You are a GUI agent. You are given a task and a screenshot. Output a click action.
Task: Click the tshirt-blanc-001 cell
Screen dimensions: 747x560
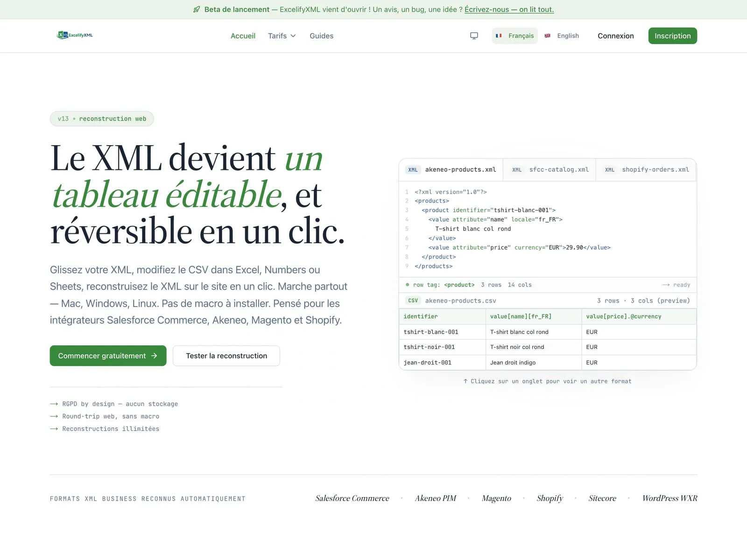443,332
